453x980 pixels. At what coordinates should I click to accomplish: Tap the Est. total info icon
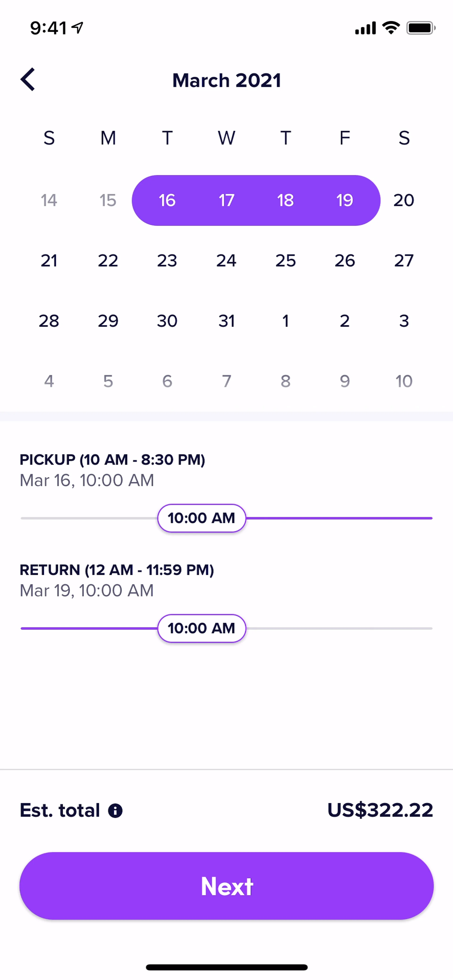pyautogui.click(x=115, y=810)
